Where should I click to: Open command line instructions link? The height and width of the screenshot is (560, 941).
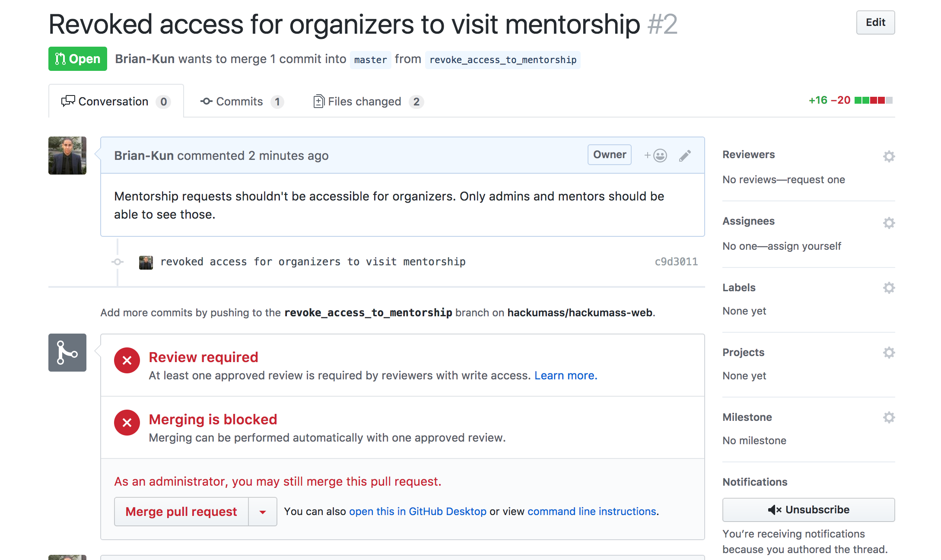coord(591,512)
